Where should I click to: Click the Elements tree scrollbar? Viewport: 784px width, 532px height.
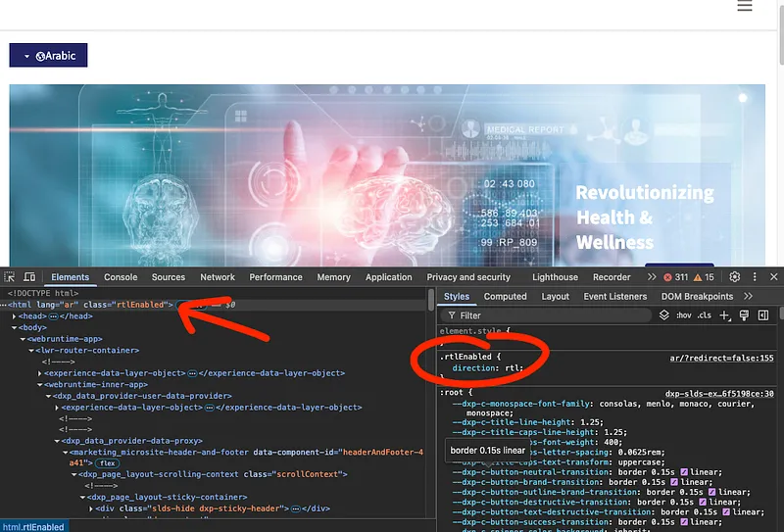431,300
